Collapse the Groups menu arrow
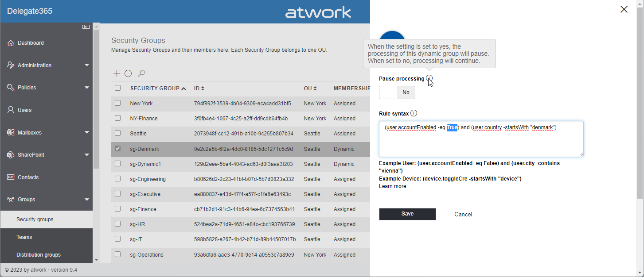 [87, 200]
